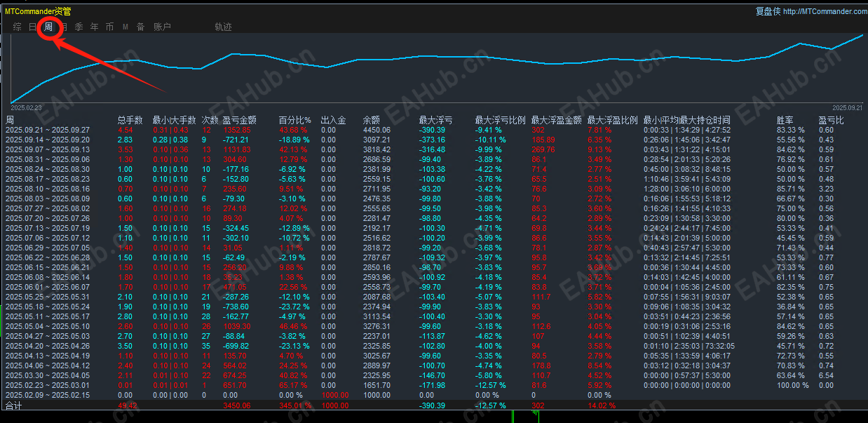Viewport: 868px width, 423px height.
Task: Sort by the 胜率 column header
Action: [x=785, y=120]
